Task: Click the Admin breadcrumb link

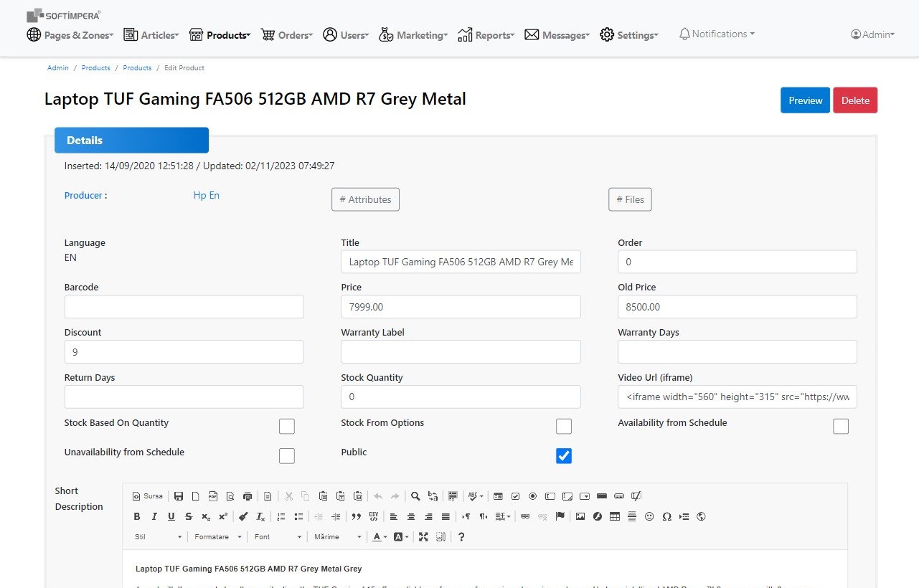Action: (x=58, y=67)
